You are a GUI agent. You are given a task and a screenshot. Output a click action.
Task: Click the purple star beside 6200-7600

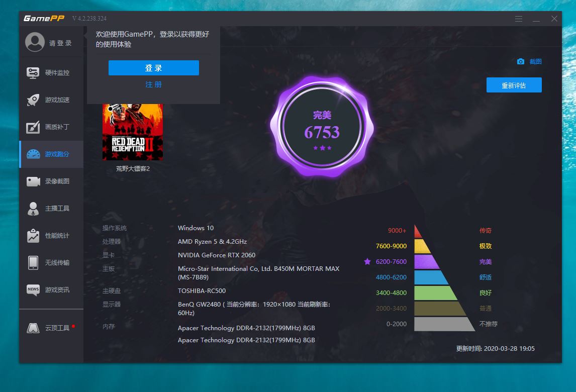tap(367, 261)
